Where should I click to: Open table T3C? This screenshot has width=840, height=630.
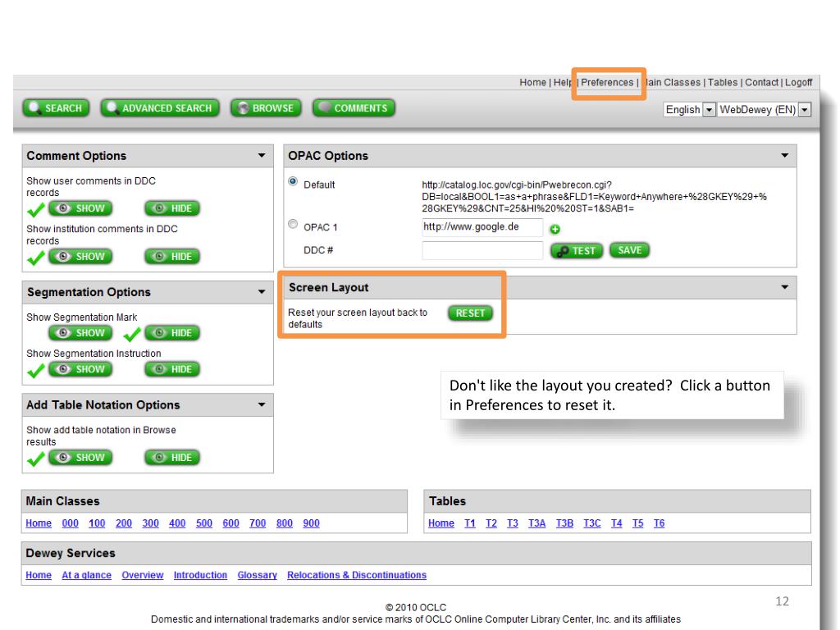click(592, 523)
